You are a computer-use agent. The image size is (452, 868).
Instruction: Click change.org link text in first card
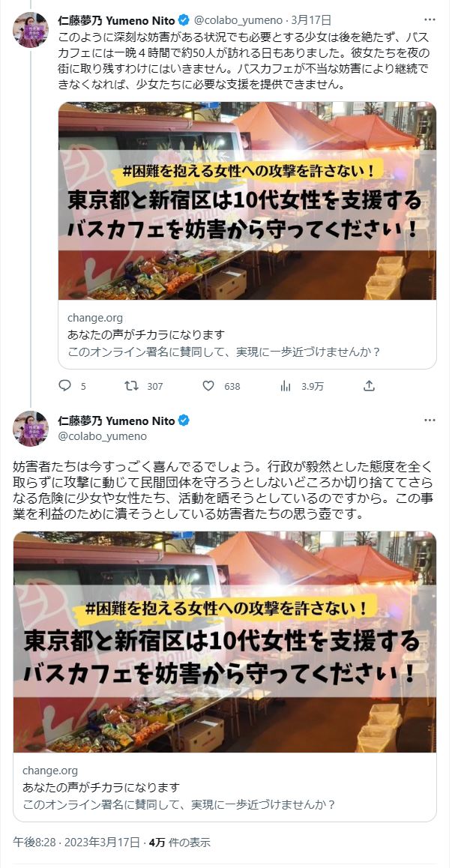point(95,319)
